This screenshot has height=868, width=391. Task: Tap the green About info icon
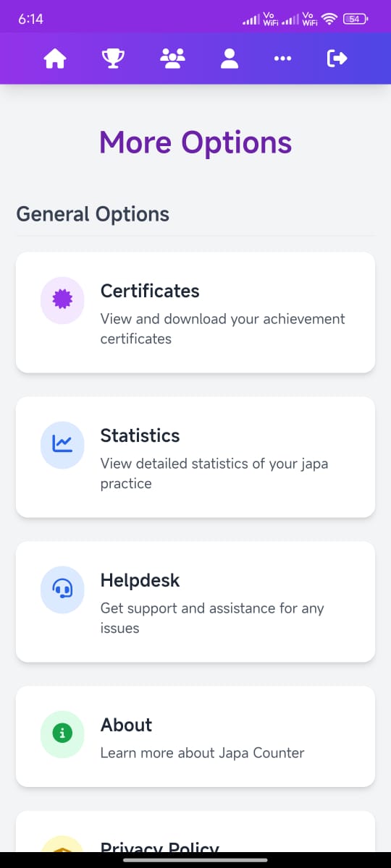pyautogui.click(x=63, y=733)
